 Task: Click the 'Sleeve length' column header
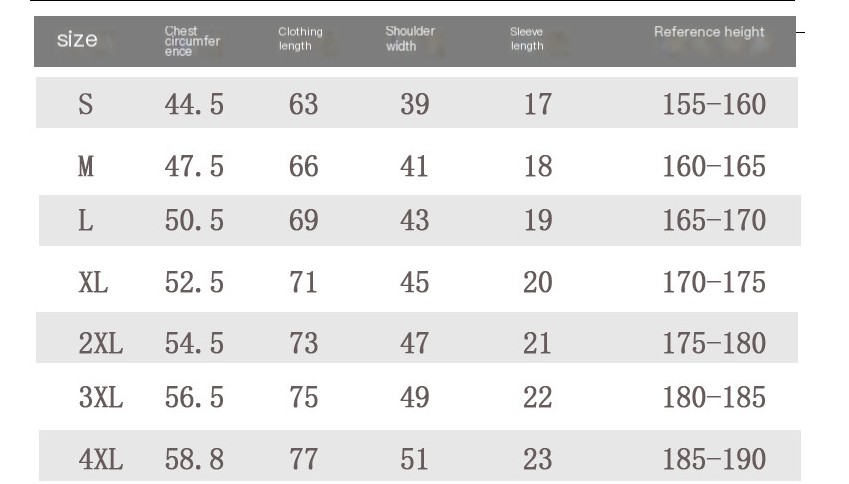(x=527, y=39)
